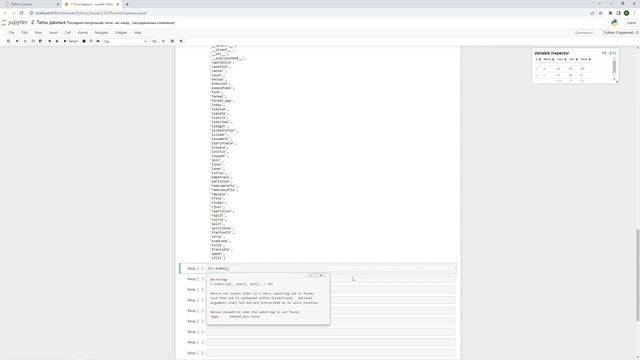Sort Variable Inspector by Value column
The width and height of the screenshot is (640, 360).
(x=586, y=60)
